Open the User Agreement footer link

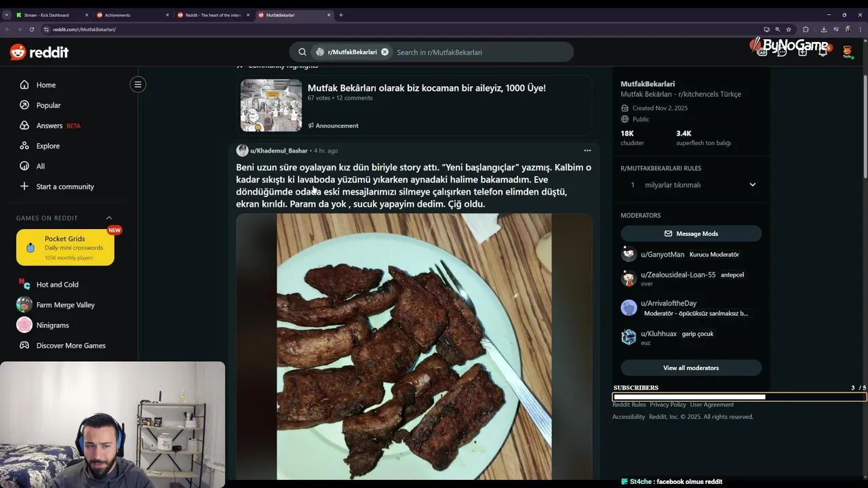click(x=712, y=405)
